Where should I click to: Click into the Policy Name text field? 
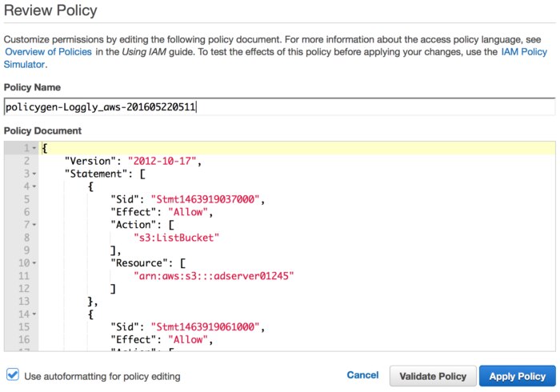point(279,107)
